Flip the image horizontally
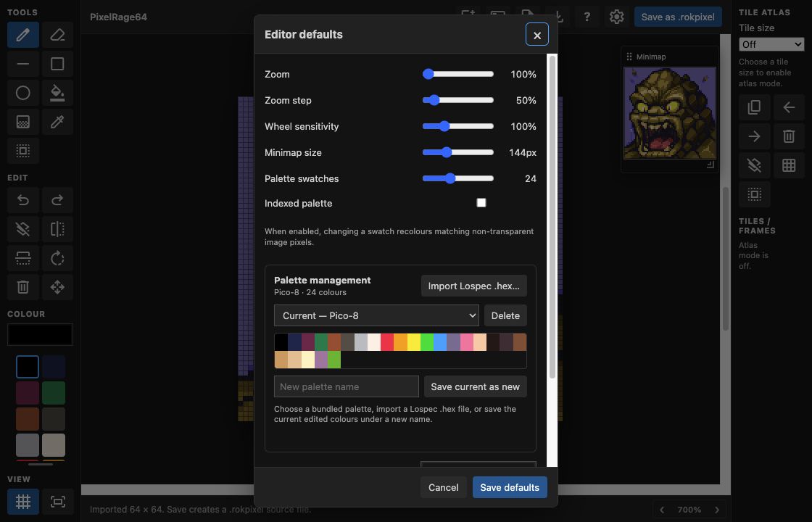This screenshot has width=812, height=522. tap(57, 229)
